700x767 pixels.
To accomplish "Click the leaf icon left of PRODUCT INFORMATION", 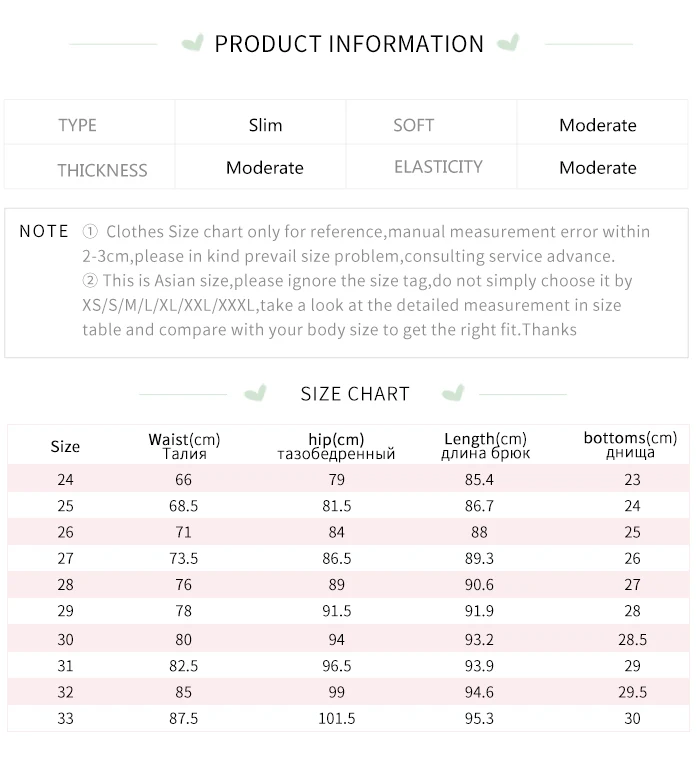I will [192, 43].
